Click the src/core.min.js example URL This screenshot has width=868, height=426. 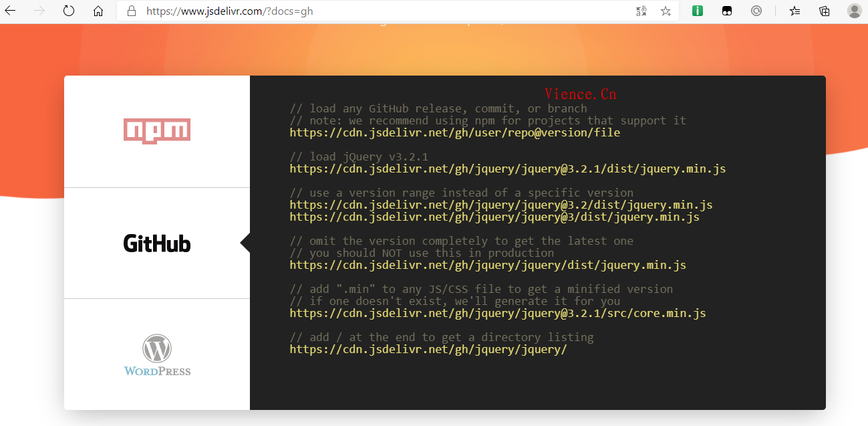[x=497, y=314]
